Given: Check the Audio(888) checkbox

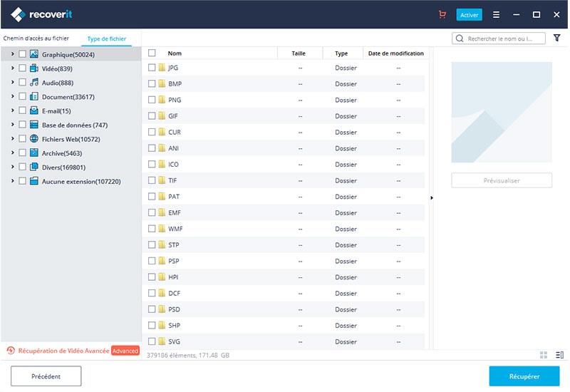Looking at the screenshot, I should coord(23,83).
